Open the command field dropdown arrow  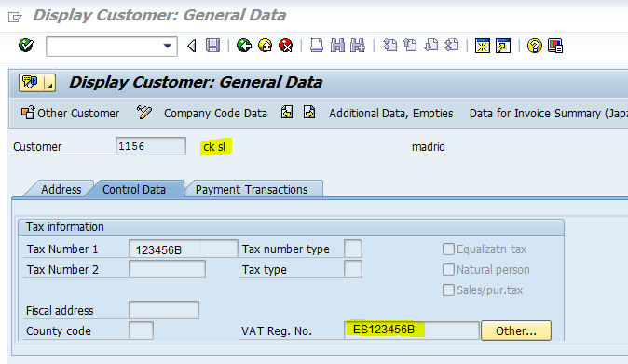(168, 46)
